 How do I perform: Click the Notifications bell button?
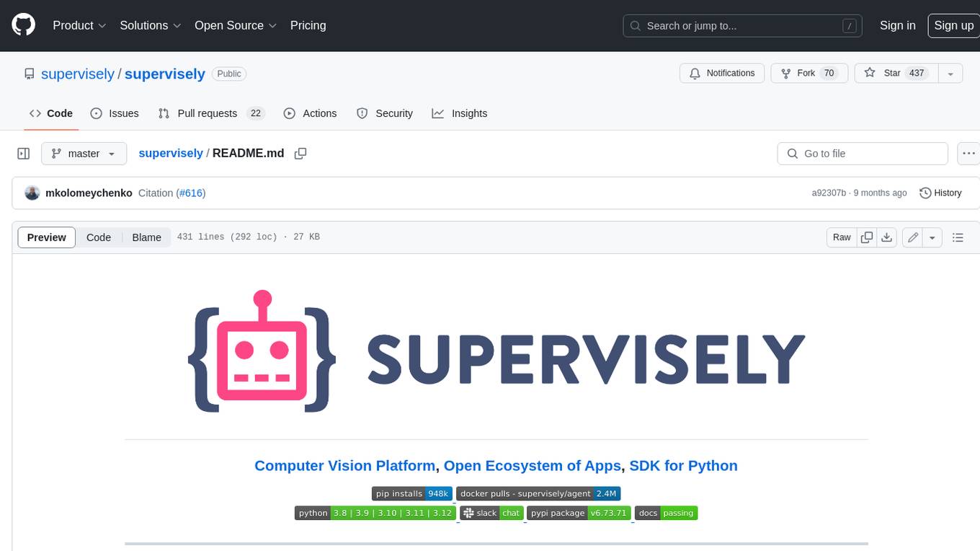(722, 74)
